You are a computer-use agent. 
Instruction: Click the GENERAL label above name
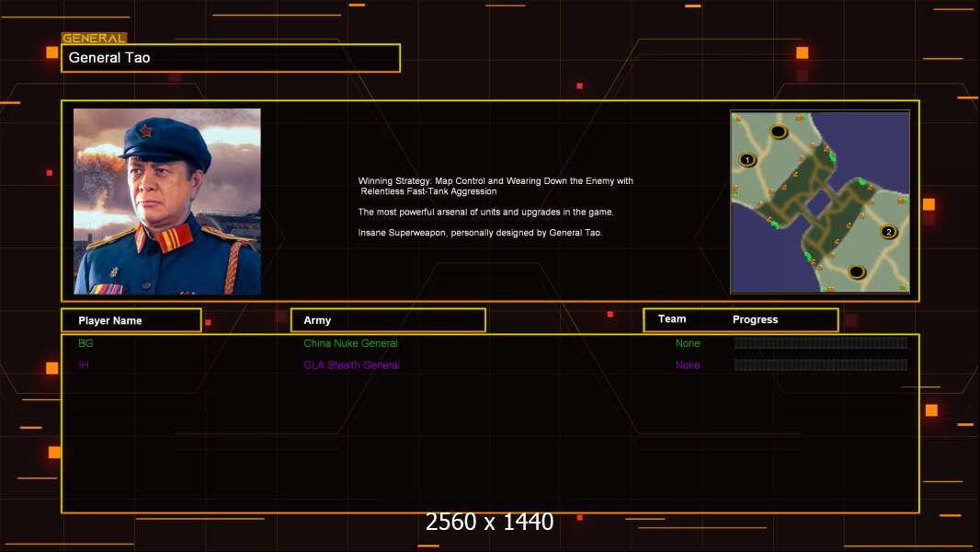(x=94, y=38)
